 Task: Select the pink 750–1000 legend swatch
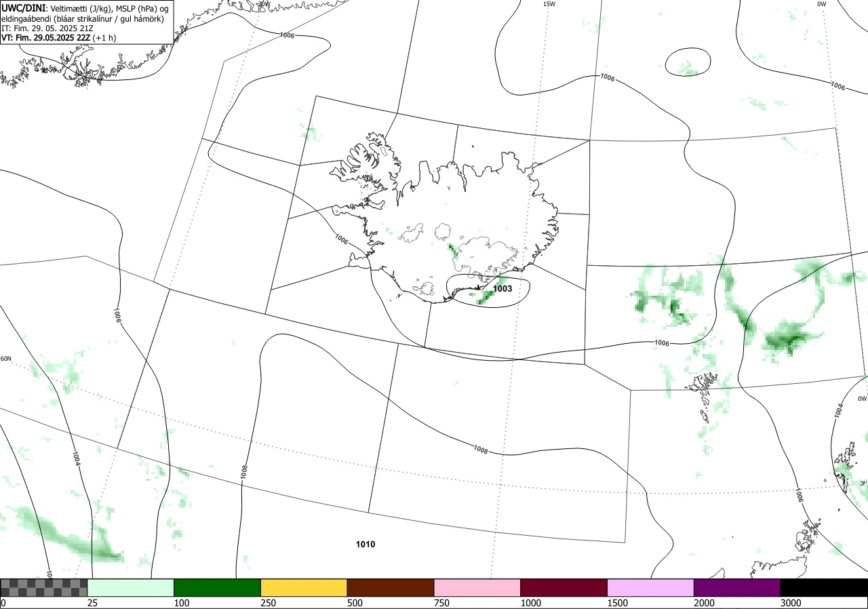[477, 587]
